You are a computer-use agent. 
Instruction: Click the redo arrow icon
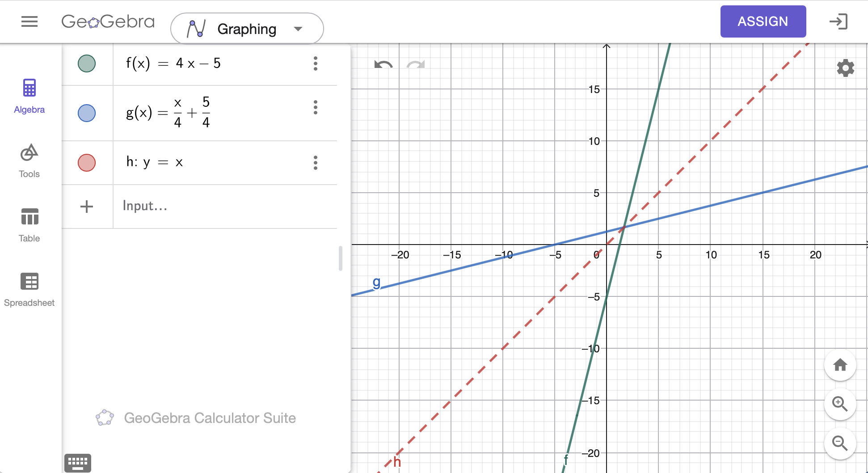(415, 65)
